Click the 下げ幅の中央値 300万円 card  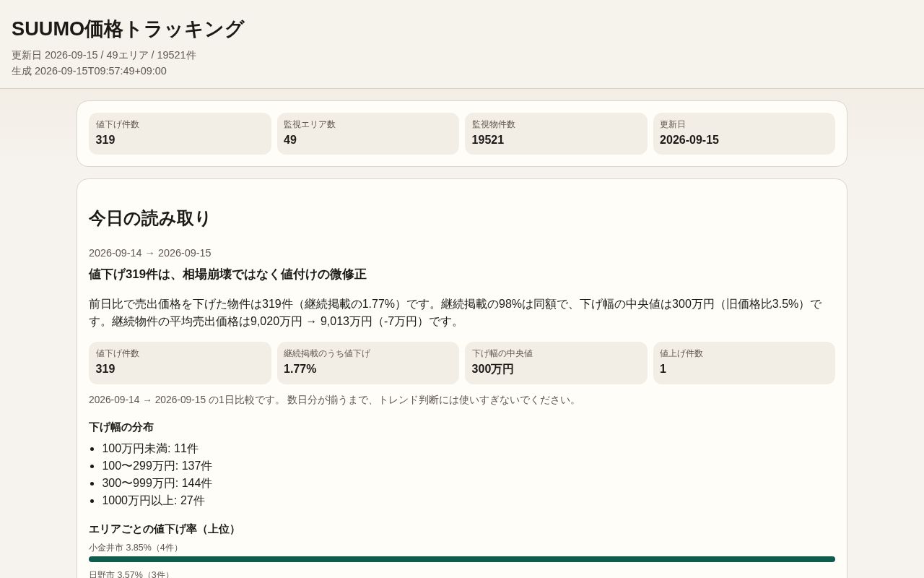(556, 363)
